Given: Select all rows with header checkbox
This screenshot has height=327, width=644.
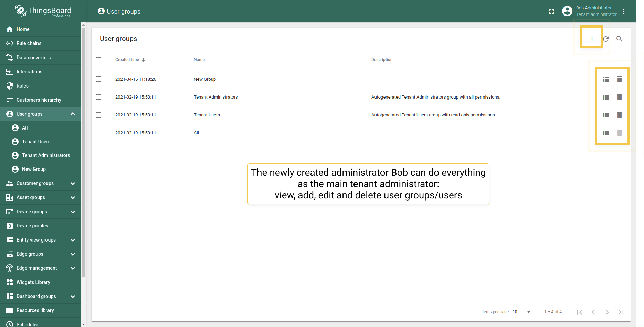Looking at the screenshot, I should click(98, 60).
